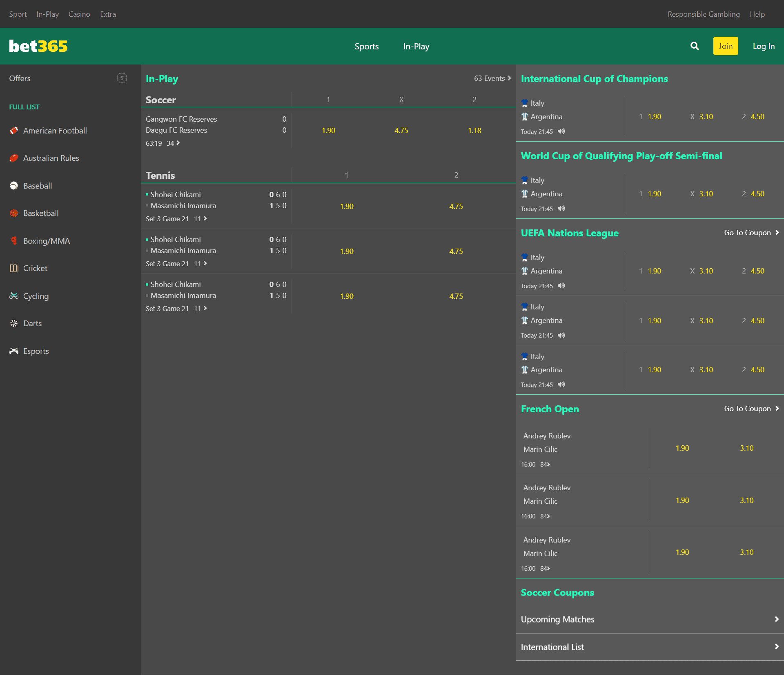Click the bet365 logo

[38, 46]
